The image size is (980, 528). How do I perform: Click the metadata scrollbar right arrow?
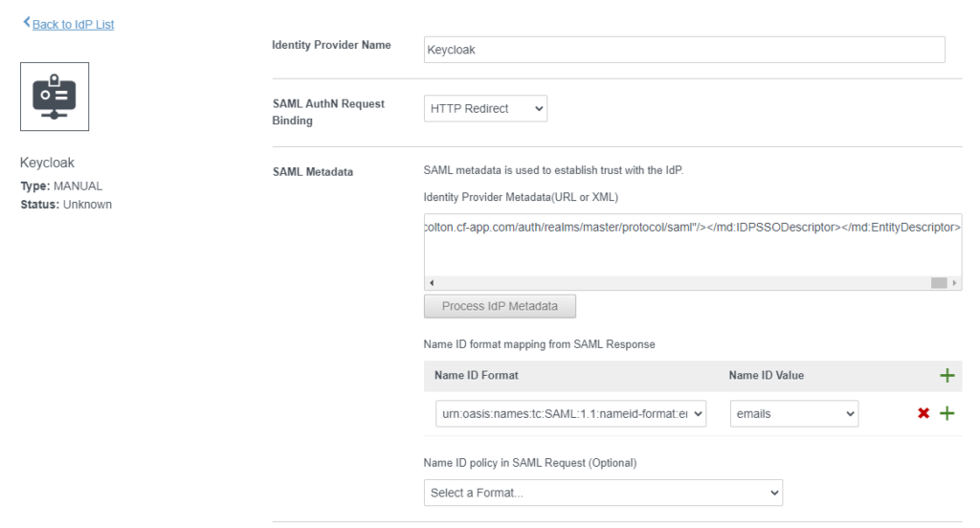[954, 283]
